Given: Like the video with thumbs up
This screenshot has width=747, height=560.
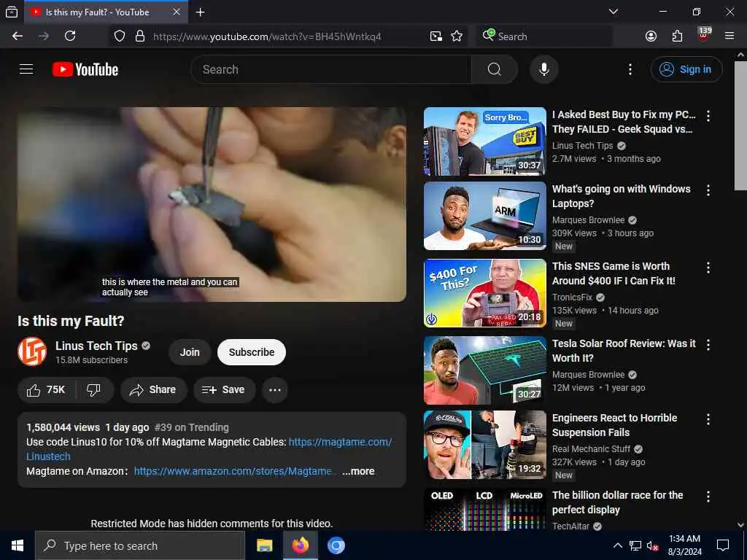Looking at the screenshot, I should pyautogui.click(x=46, y=390).
